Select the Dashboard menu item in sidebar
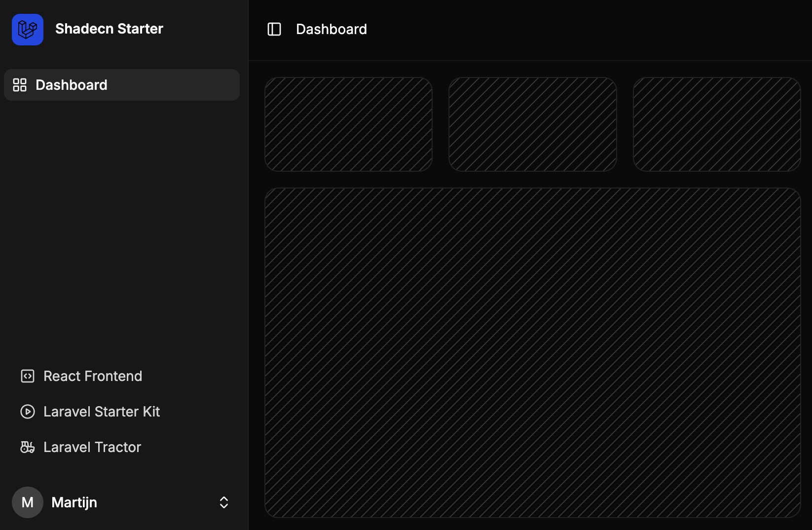The width and height of the screenshot is (812, 530). click(x=72, y=84)
